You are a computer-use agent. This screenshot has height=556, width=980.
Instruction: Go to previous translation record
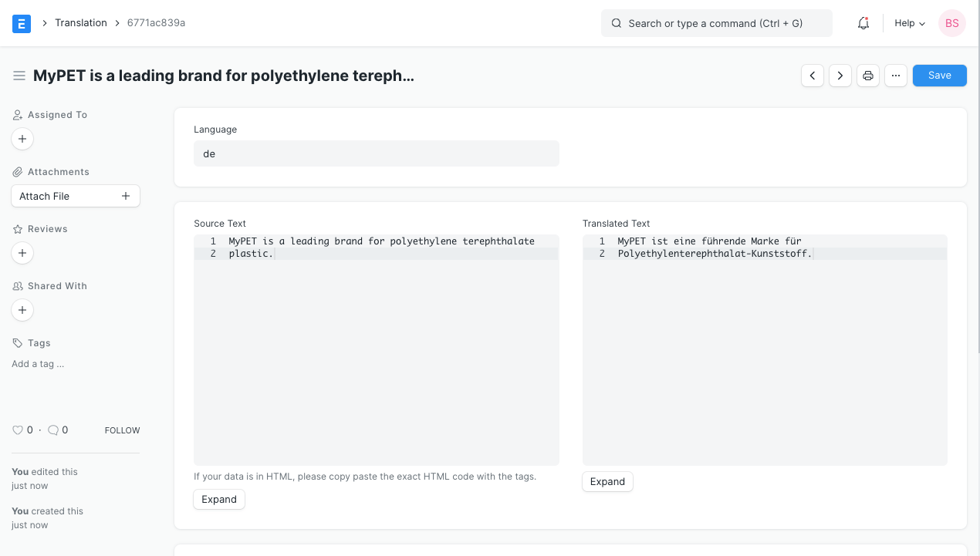click(813, 76)
